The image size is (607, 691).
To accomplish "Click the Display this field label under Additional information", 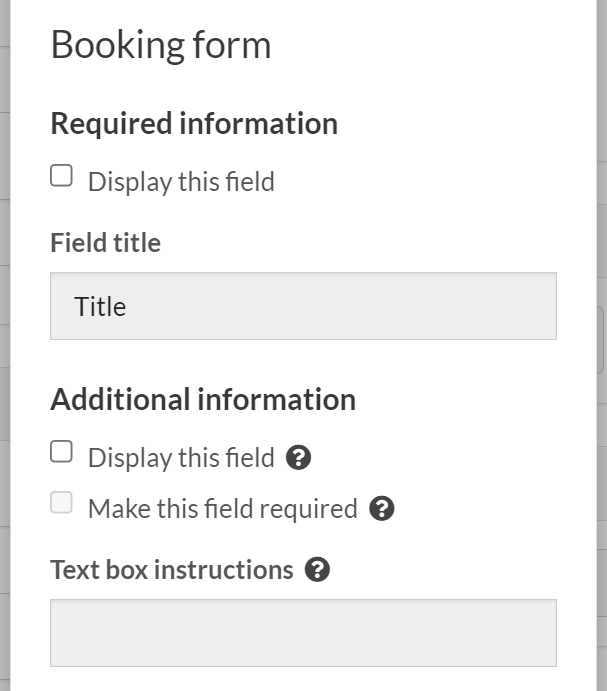I will click(181, 458).
